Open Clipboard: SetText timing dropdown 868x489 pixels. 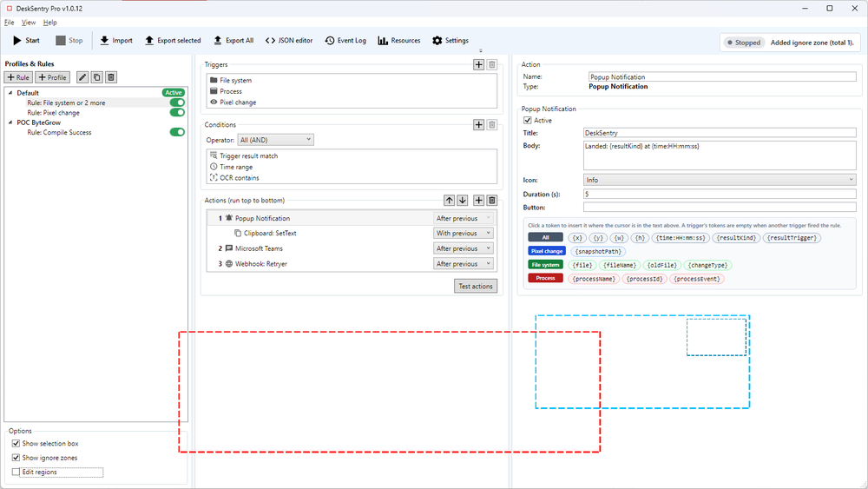point(464,233)
